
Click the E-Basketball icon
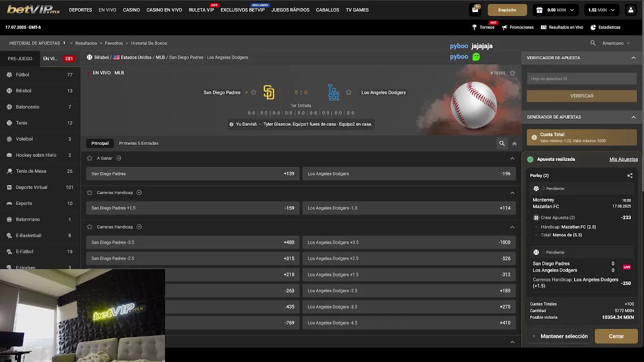[x=10, y=235]
